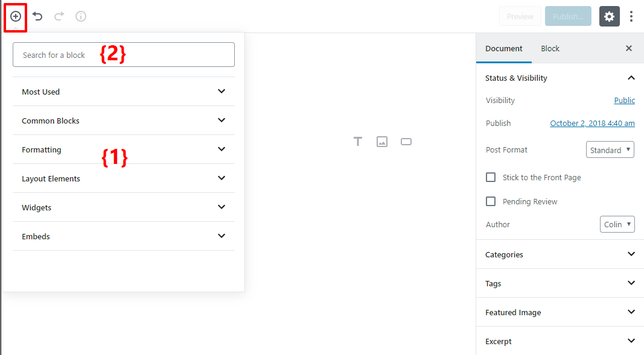Switch to the Document tab
Screen dimensions: 644x355
click(x=504, y=48)
